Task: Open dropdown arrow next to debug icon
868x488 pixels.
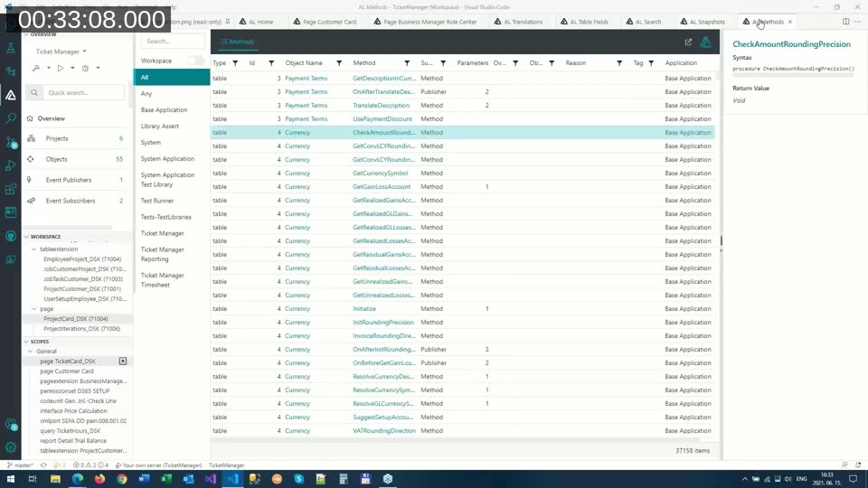Action: click(98, 68)
